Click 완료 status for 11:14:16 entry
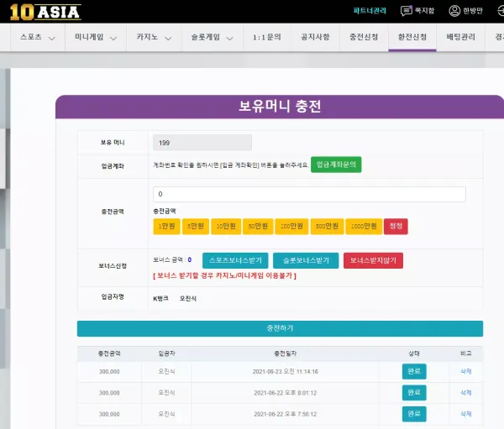Image resolution: width=504 pixels, height=429 pixels. tap(414, 371)
